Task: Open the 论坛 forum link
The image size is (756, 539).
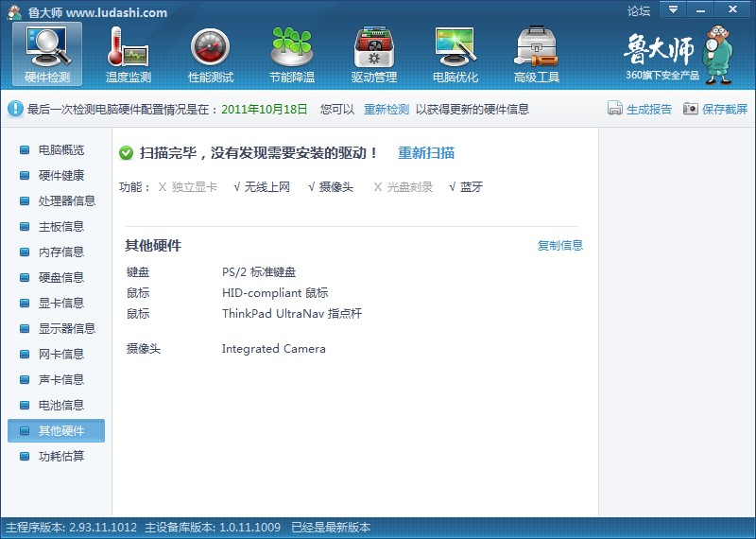Action: point(639,10)
